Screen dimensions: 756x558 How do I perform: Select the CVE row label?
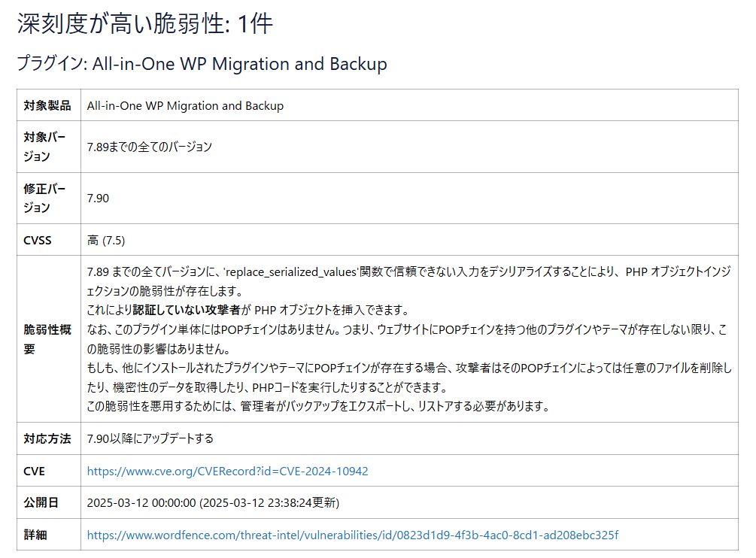pyautogui.click(x=34, y=471)
